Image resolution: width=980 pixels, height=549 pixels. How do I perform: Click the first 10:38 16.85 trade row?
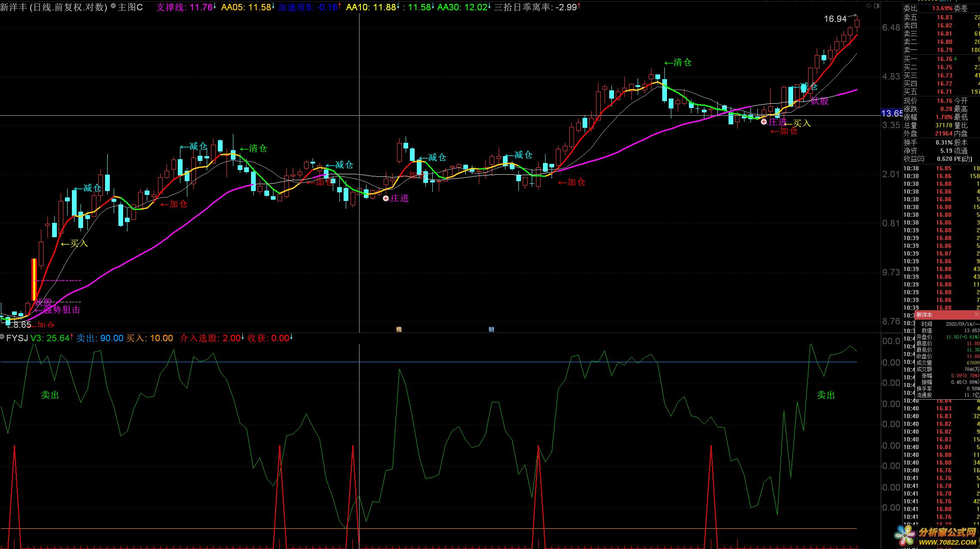point(941,168)
